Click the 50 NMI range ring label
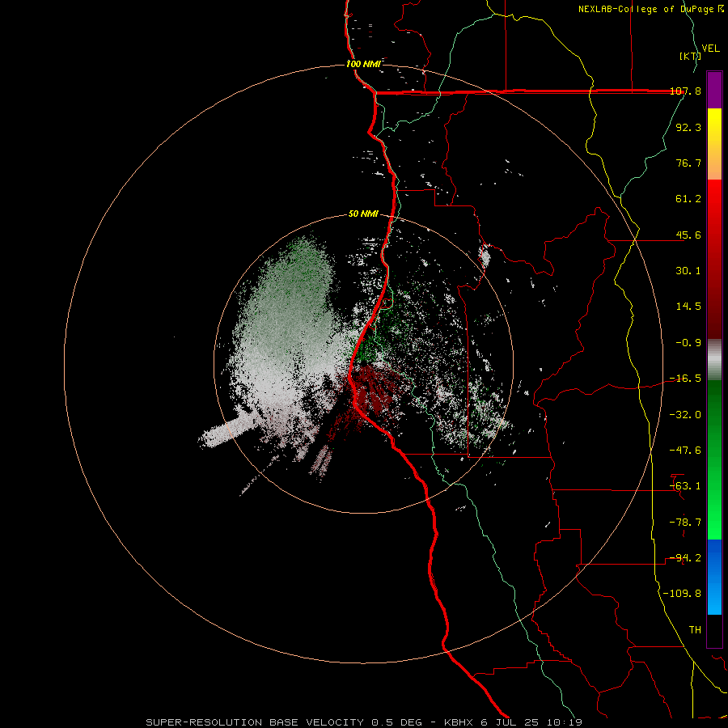 pyautogui.click(x=363, y=214)
